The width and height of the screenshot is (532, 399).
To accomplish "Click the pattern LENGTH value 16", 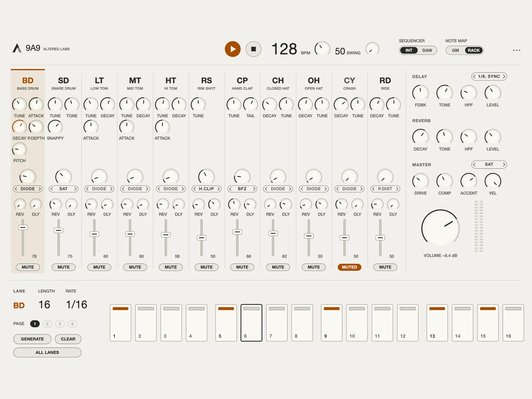I will [44, 305].
